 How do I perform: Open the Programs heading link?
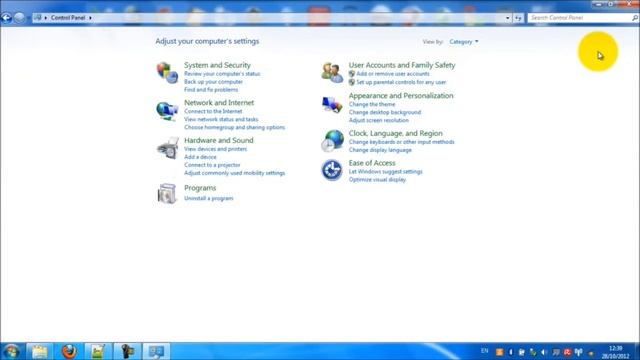(200, 188)
